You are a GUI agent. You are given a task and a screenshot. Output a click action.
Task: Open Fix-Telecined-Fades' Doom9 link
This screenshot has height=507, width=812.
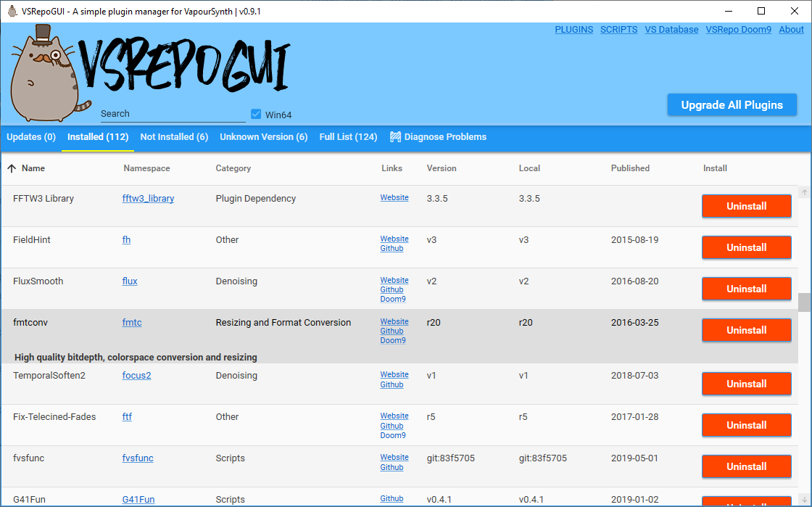point(392,435)
